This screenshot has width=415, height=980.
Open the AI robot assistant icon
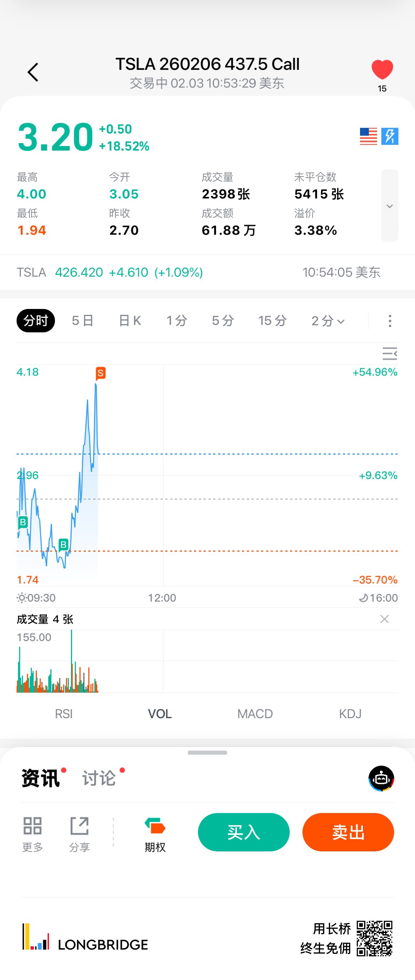(381, 778)
